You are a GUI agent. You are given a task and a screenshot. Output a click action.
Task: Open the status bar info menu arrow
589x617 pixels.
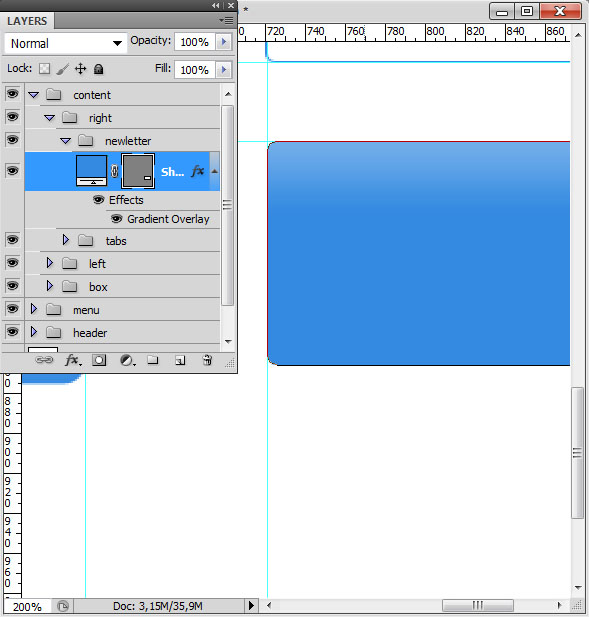click(x=251, y=606)
